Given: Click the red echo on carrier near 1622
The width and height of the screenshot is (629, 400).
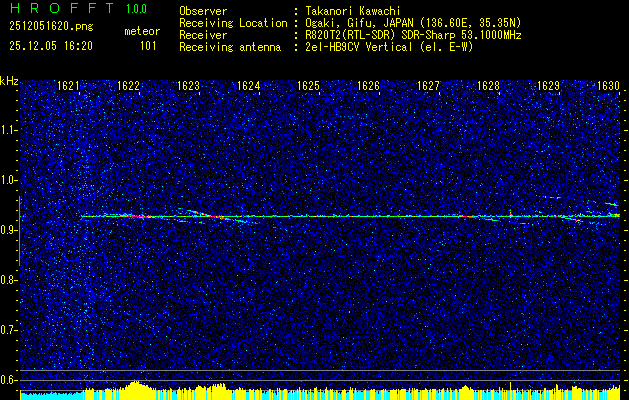Looking at the screenshot, I should pos(136,216).
